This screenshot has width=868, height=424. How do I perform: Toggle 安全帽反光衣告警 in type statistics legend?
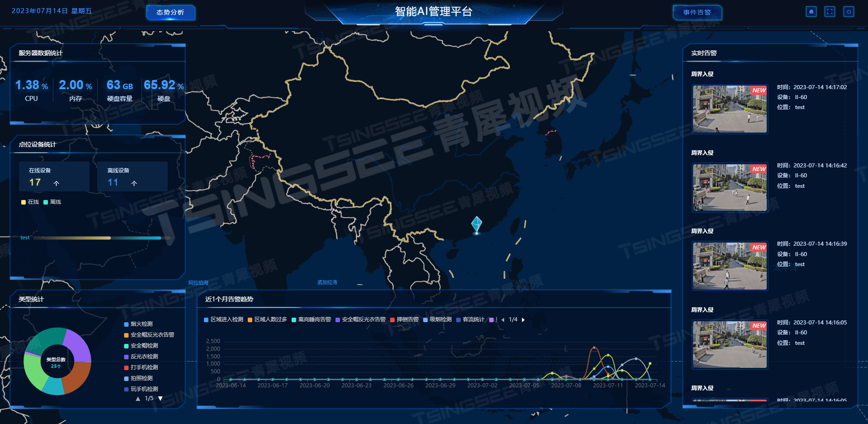(x=149, y=335)
